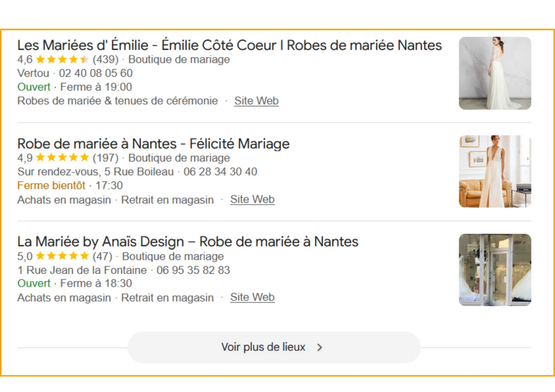Click the Voir plus de lieux button
555x392 pixels.
[263, 347]
